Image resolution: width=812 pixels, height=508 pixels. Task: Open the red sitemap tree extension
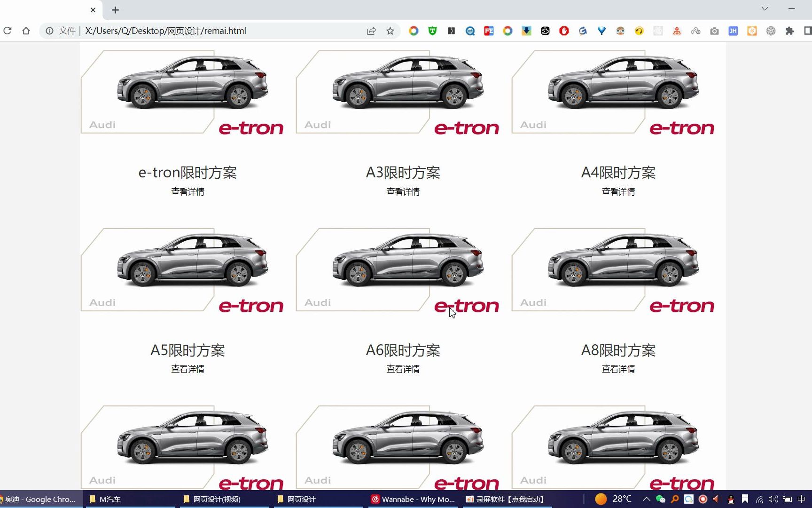(x=677, y=31)
